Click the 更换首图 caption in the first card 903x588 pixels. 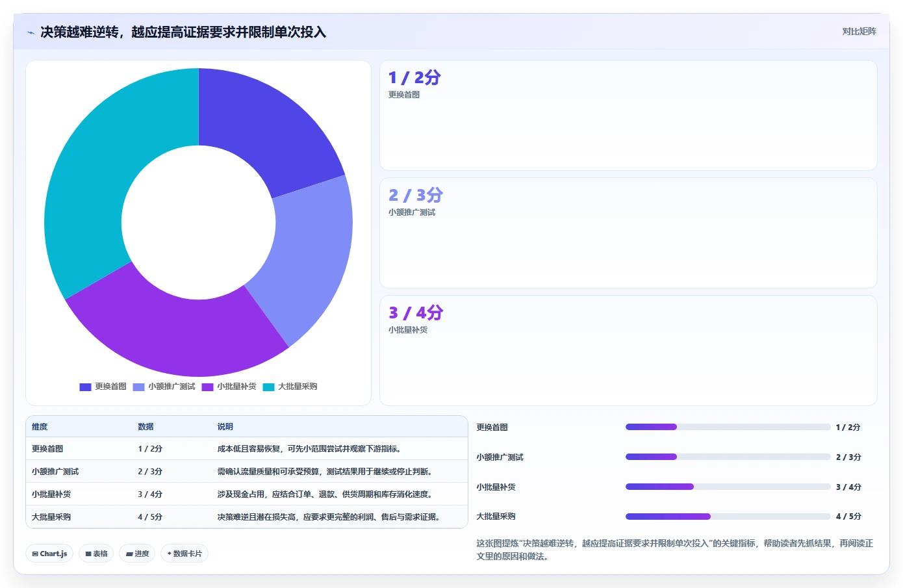(404, 95)
